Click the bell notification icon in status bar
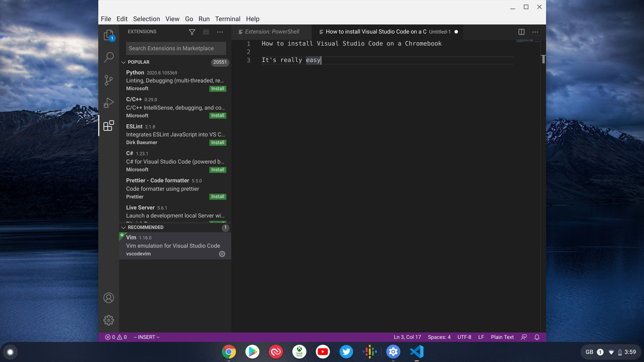The width and height of the screenshot is (644, 362). coord(537,337)
